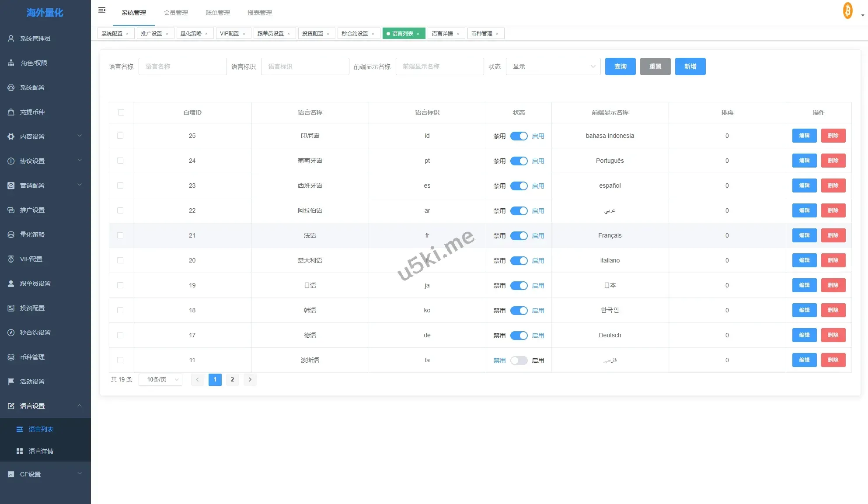Open the 状态 dropdown showing 显示
The width and height of the screenshot is (868, 504).
(x=553, y=66)
